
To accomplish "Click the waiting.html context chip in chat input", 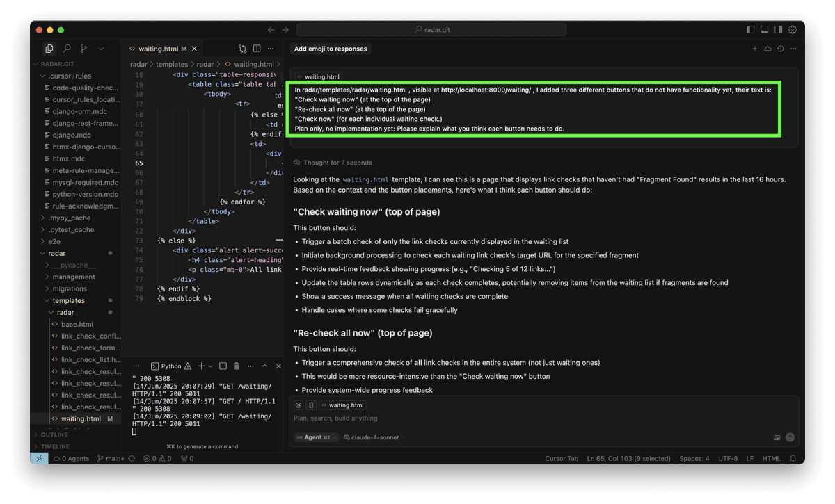I will pyautogui.click(x=342, y=405).
